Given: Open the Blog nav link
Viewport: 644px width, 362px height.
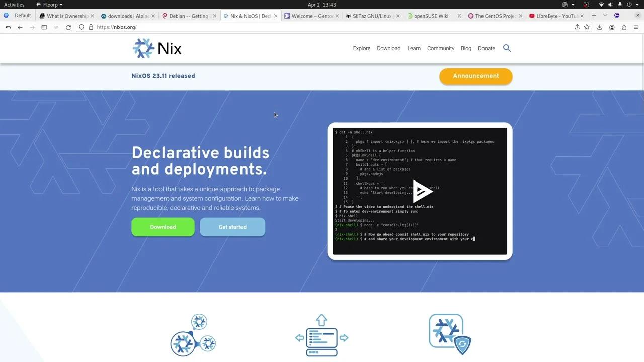Looking at the screenshot, I should pyautogui.click(x=466, y=48).
